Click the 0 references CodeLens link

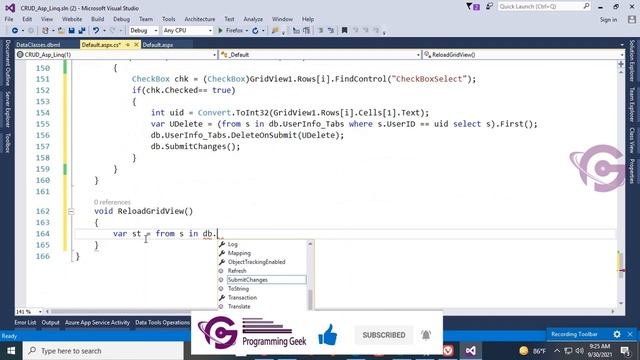coord(112,202)
